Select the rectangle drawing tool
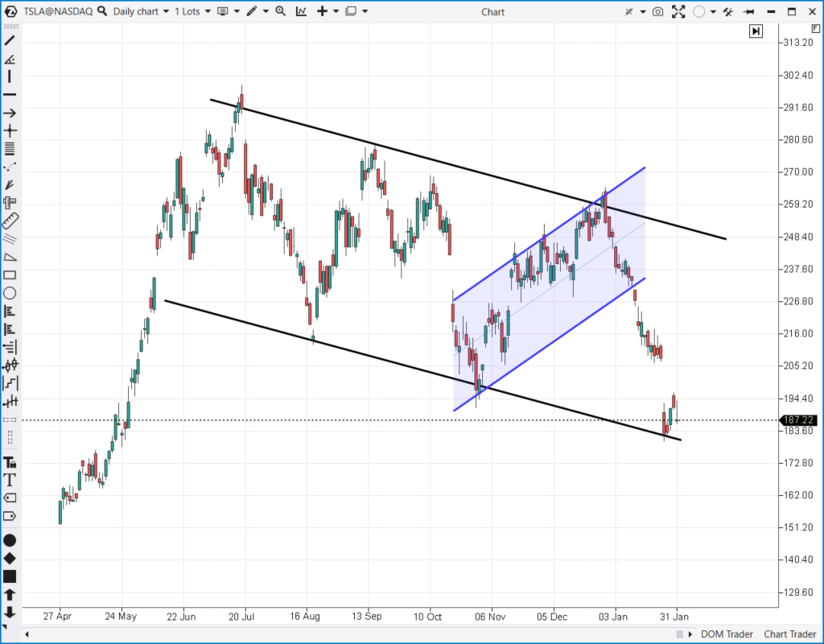 point(10,275)
